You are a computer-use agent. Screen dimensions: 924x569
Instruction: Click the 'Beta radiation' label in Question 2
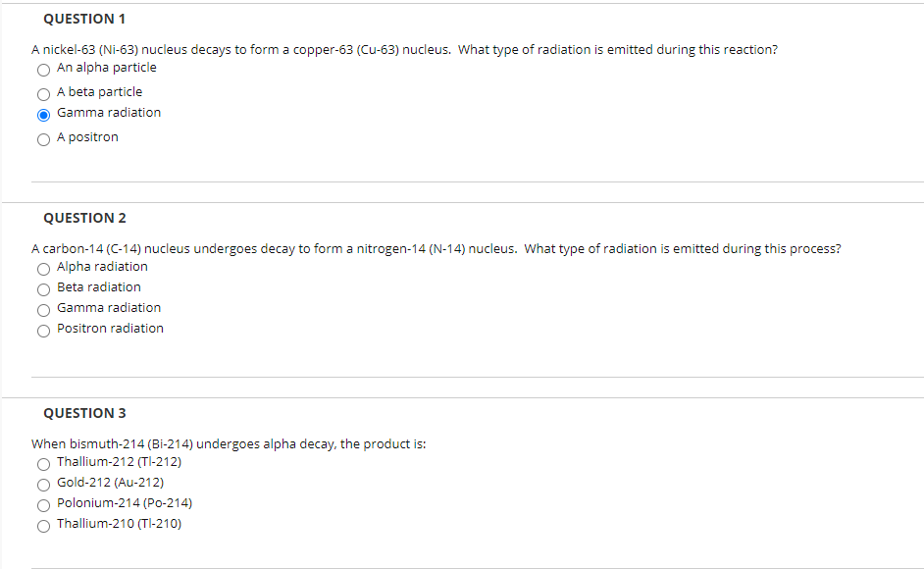click(98, 287)
